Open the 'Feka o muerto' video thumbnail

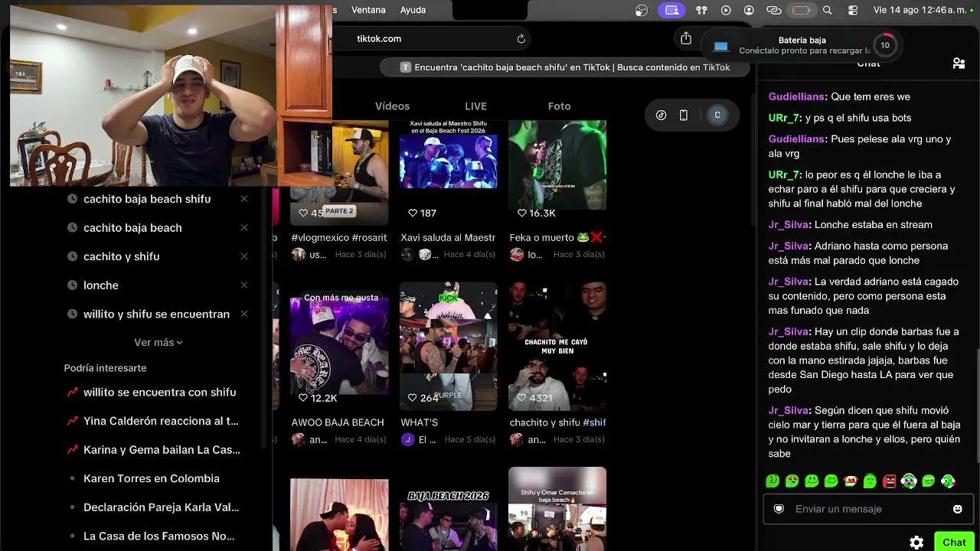click(x=557, y=172)
